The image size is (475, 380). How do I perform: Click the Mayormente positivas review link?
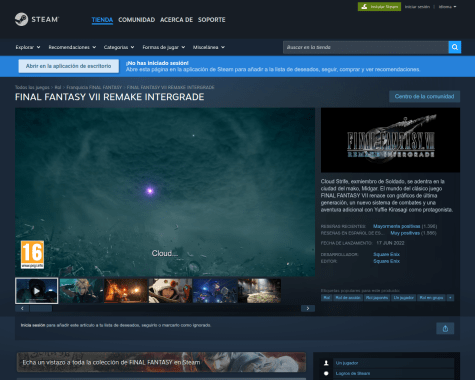[x=397, y=226]
